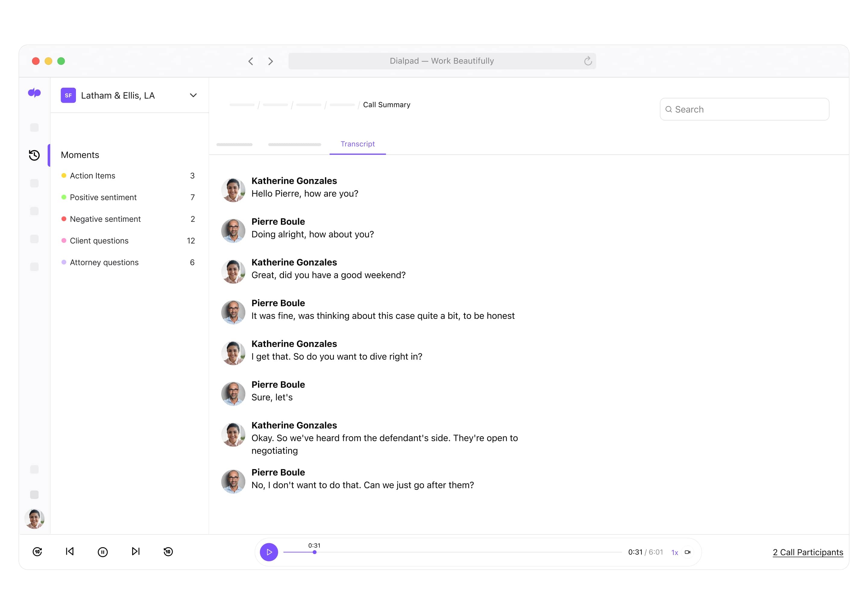Open the 2 Call Participants link
This screenshot has width=868, height=615.
point(807,552)
